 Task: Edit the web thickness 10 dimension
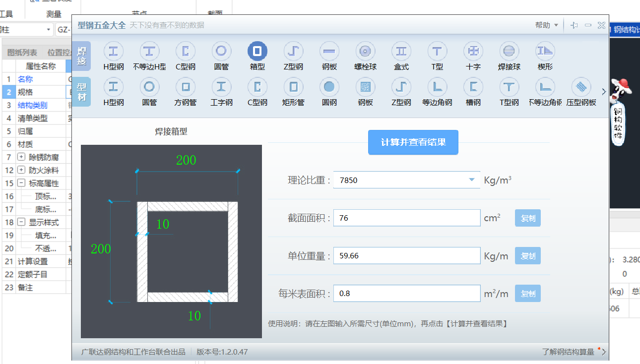click(163, 224)
